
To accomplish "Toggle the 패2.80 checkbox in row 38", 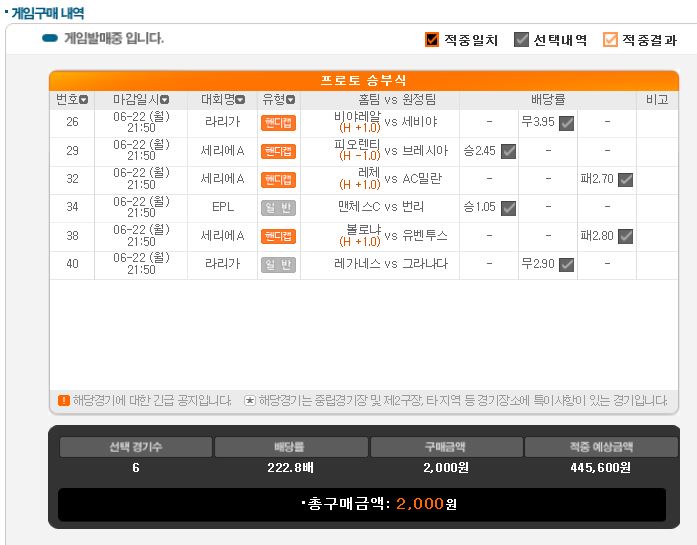I will 625,236.
